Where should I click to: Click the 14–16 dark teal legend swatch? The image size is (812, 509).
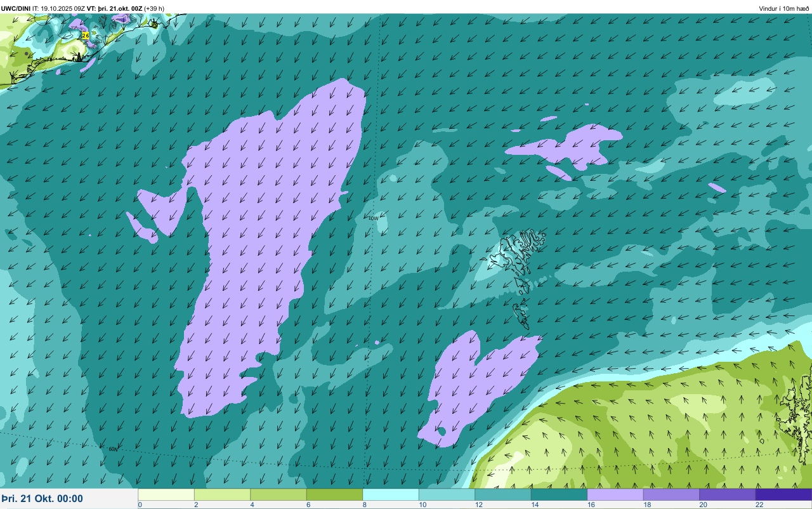click(x=559, y=494)
